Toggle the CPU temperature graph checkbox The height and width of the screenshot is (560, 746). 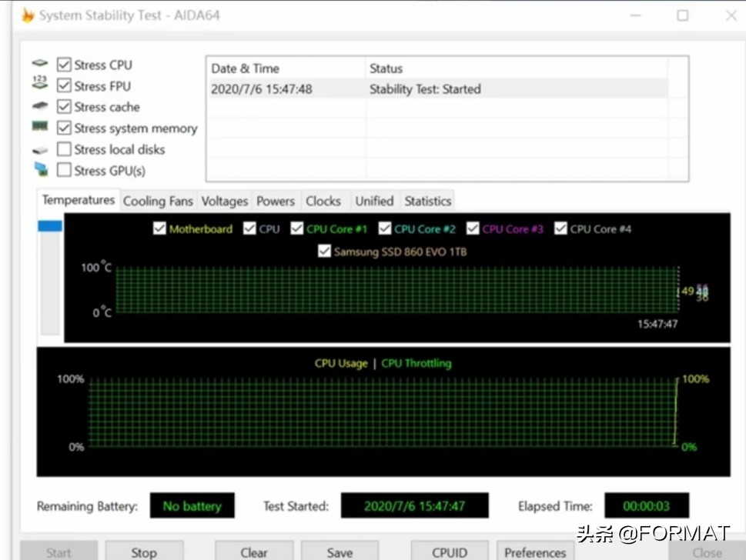[x=249, y=228]
